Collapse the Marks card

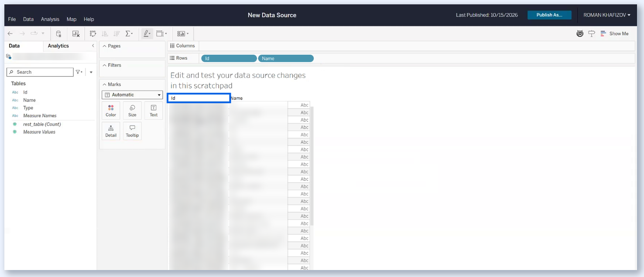[x=104, y=84]
